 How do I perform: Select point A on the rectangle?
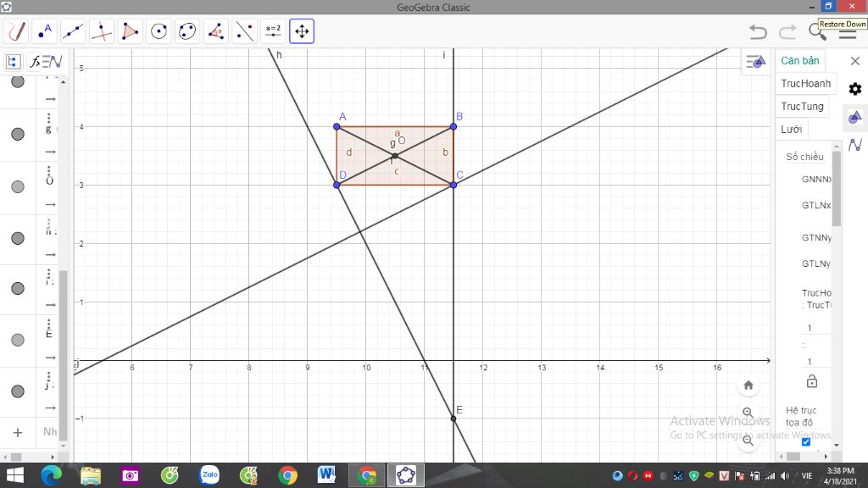(337, 127)
